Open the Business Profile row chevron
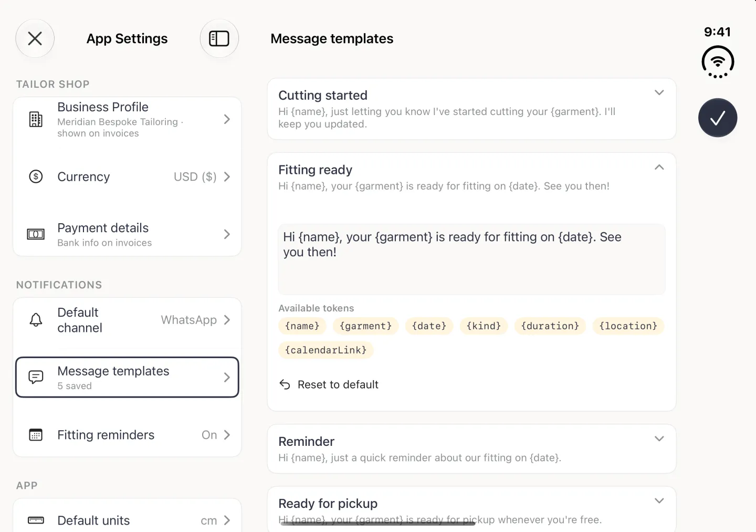The height and width of the screenshot is (532, 756). tap(227, 119)
